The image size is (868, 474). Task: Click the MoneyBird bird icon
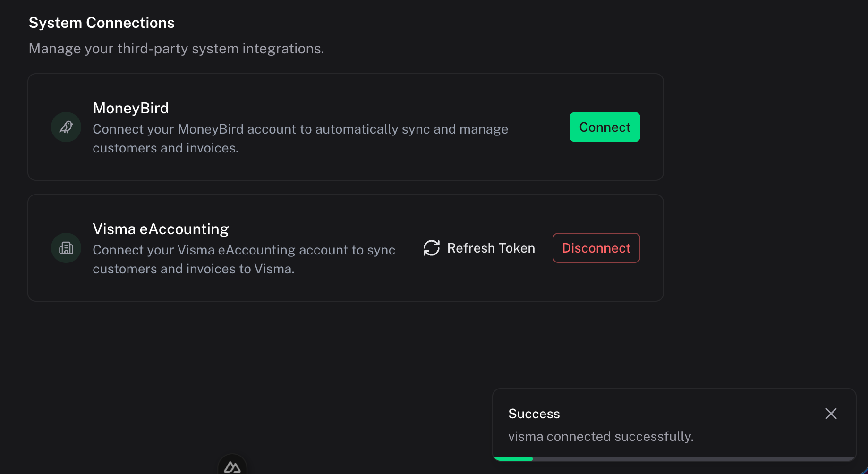(x=66, y=127)
